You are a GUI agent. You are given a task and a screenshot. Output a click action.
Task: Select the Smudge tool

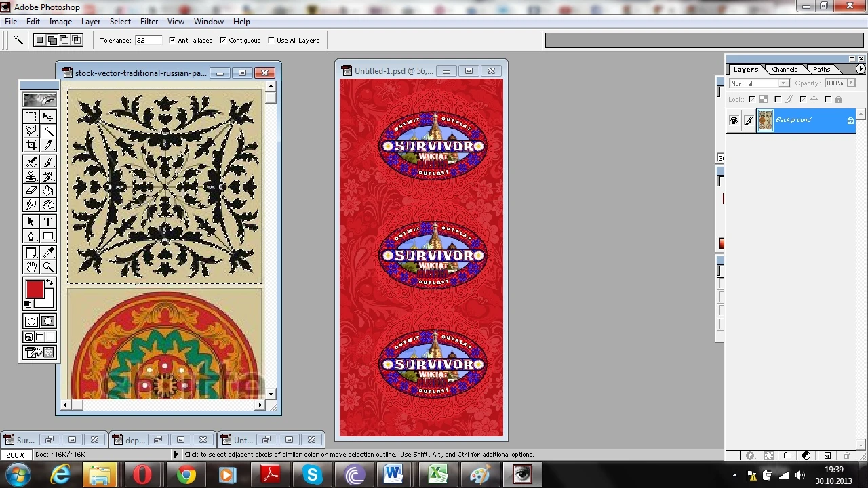point(31,205)
